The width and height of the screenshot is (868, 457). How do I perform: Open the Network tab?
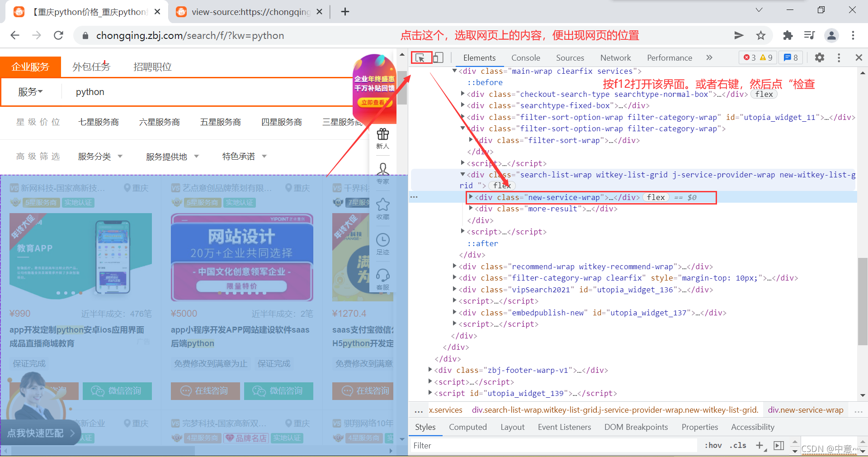[x=615, y=58]
